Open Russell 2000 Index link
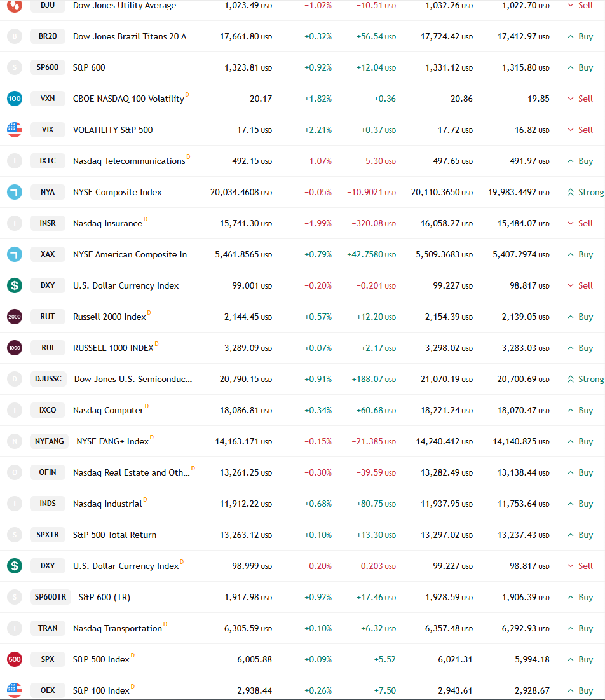This screenshot has width=605, height=700. [x=109, y=317]
